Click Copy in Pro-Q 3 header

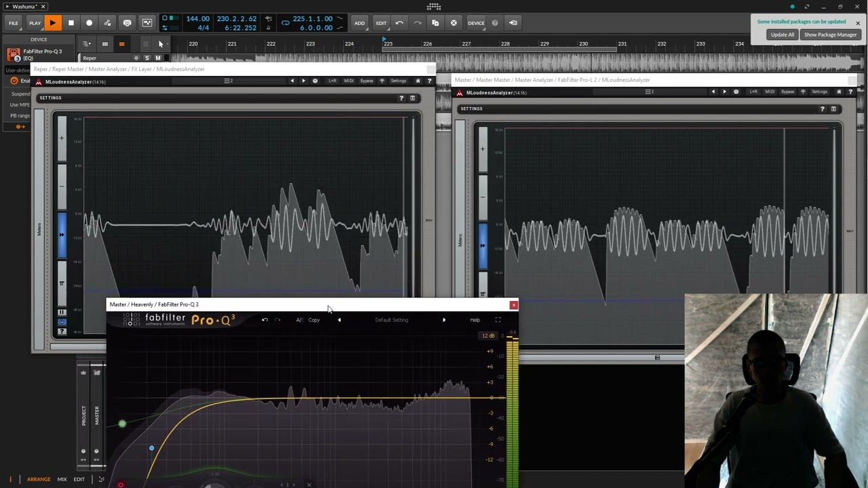pyautogui.click(x=314, y=320)
